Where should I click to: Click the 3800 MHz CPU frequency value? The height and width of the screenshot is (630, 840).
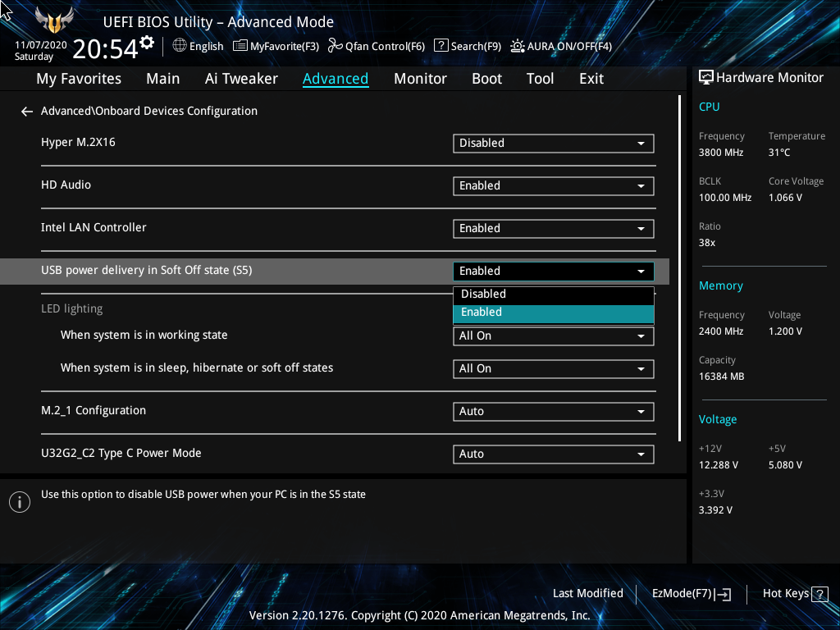[720, 153]
